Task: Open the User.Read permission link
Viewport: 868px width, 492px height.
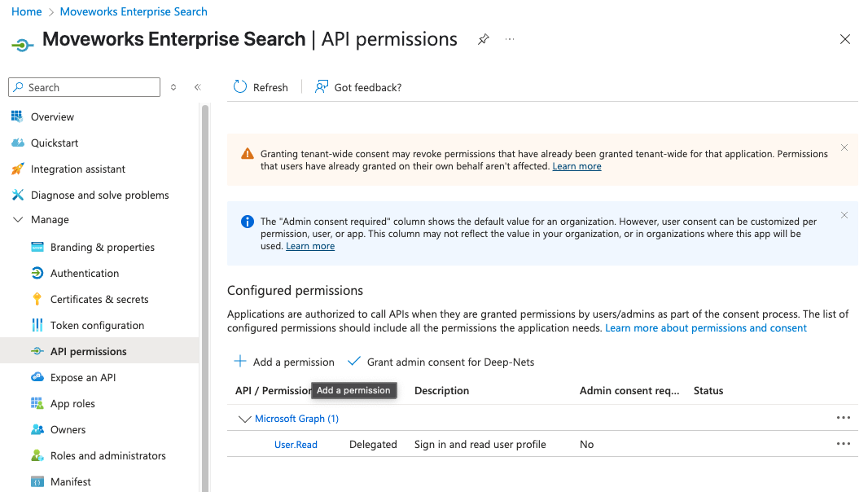Action: coord(296,445)
